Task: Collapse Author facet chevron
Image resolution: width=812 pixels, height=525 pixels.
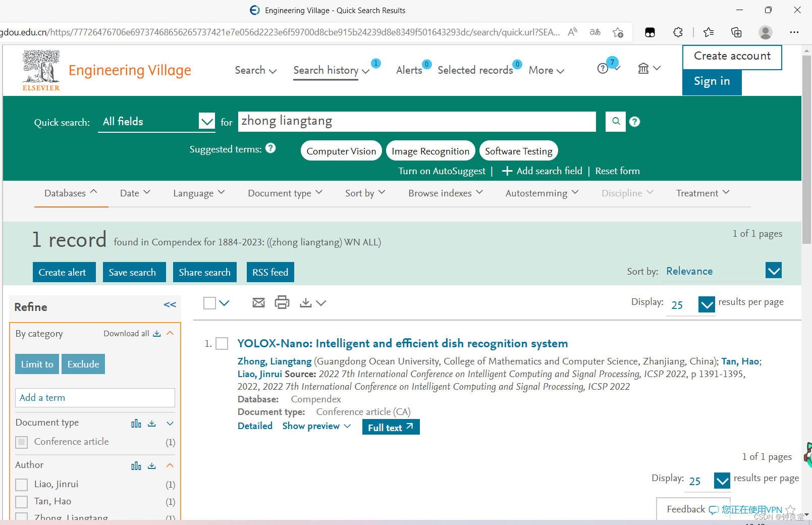Action: pyautogui.click(x=170, y=465)
